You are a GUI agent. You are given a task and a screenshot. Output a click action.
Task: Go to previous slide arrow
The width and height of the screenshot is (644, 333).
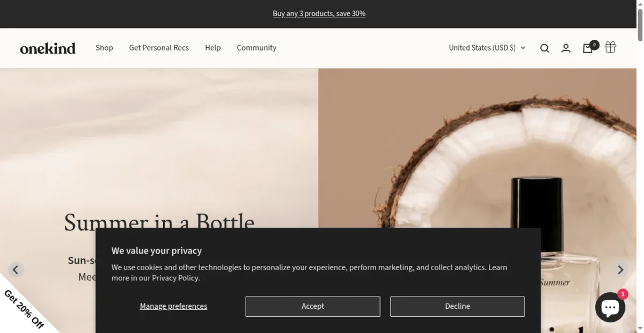click(16, 270)
